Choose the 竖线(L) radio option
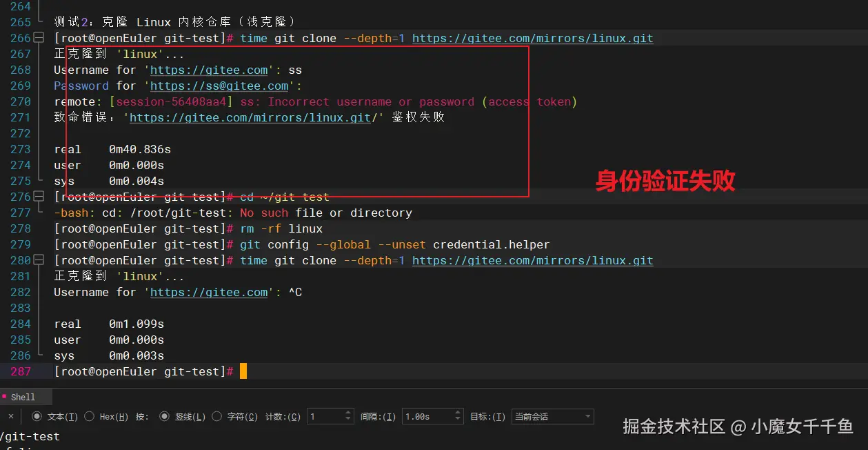The image size is (868, 450). pos(164,417)
